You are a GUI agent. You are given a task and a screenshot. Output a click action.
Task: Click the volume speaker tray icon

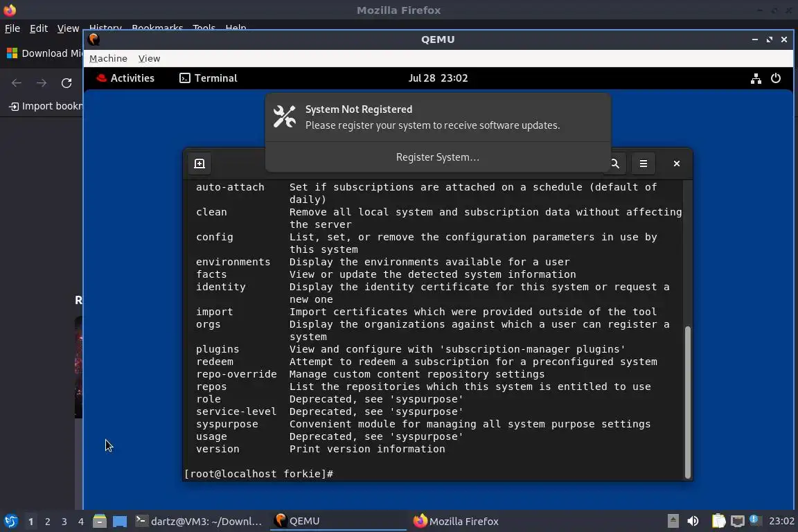pos(693,522)
